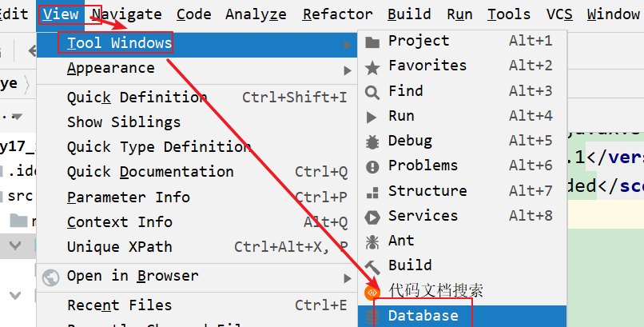644x327 pixels.
Task: Click the Structure icon in submenu
Action: pos(372,192)
